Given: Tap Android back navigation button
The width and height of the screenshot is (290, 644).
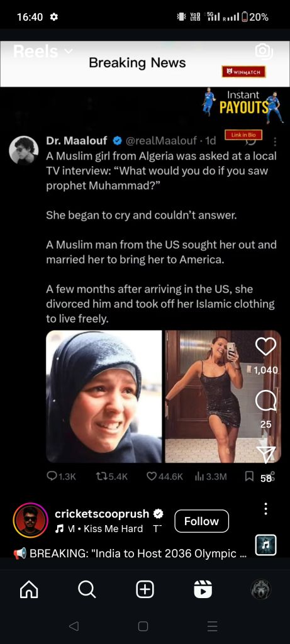Looking at the screenshot, I should point(74,626).
